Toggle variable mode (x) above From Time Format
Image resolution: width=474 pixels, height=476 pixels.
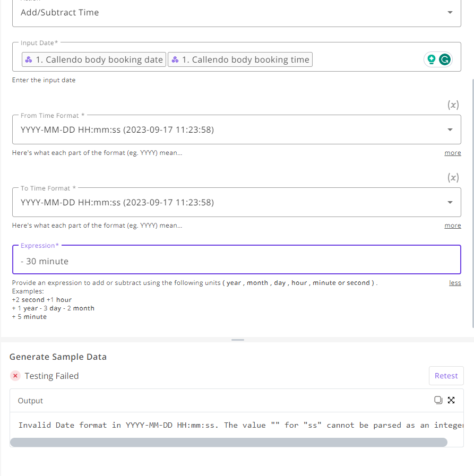(453, 105)
